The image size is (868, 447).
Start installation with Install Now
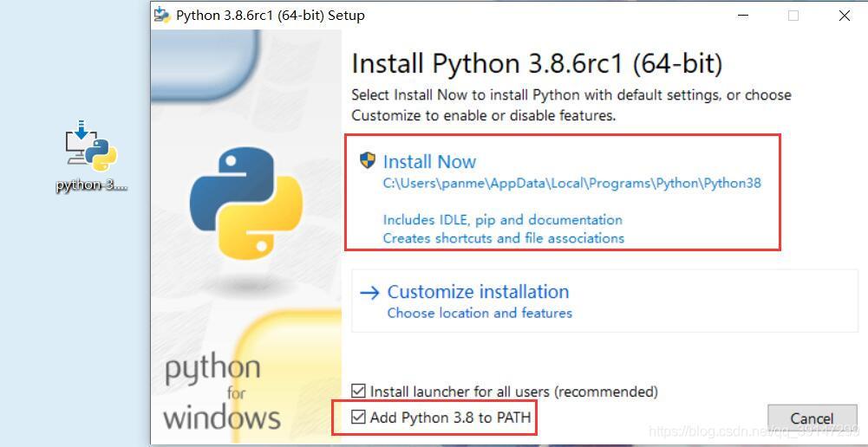[429, 161]
